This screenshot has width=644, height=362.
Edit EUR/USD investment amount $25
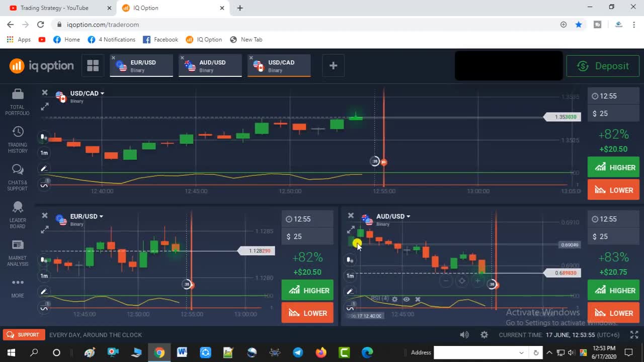(307, 237)
